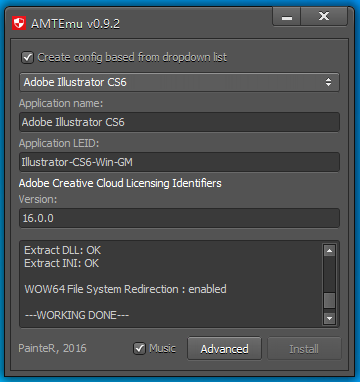Click the AMTEmu red shield icon

pos(19,23)
